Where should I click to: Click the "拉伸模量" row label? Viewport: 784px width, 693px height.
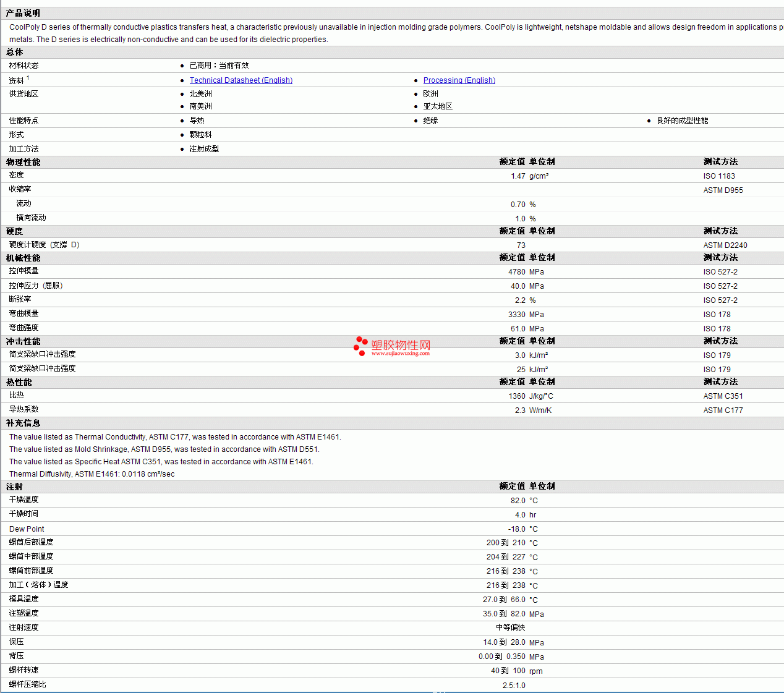(24, 271)
